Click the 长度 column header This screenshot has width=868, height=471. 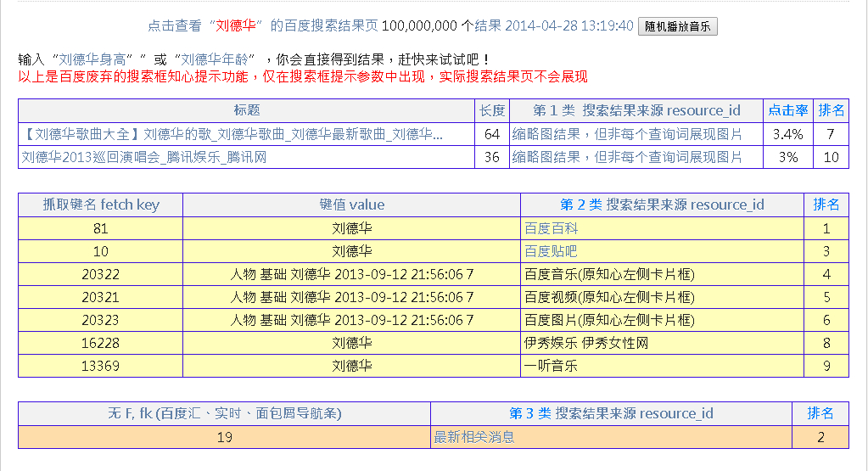point(492,110)
